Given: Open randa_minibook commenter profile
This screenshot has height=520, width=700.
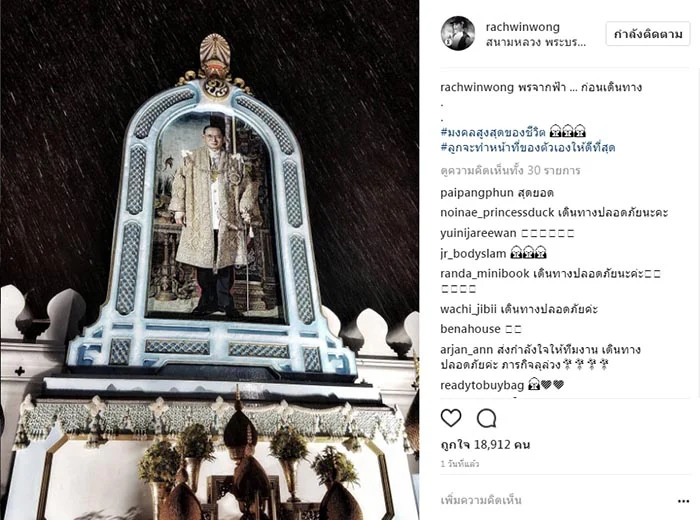Looking at the screenshot, I should point(485,273).
